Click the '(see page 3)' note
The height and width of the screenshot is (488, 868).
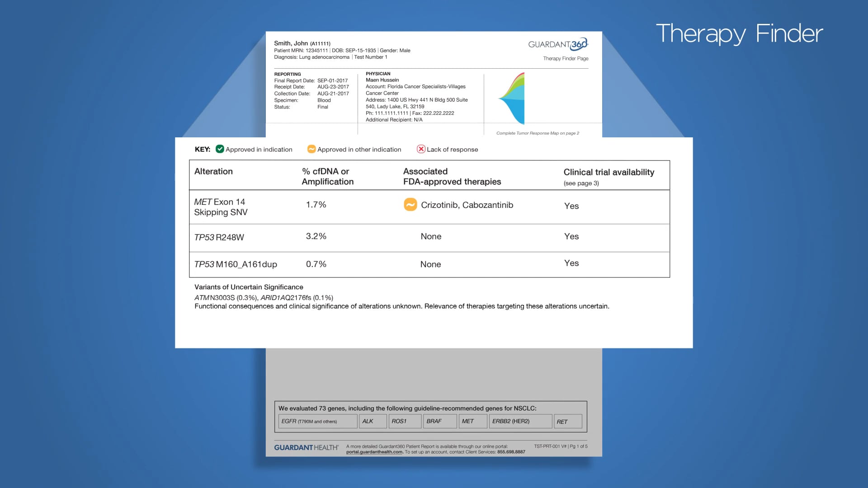coord(581,183)
